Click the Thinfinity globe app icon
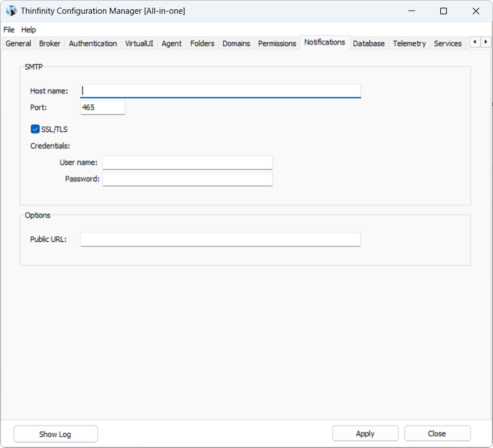Screen dimensions: 493x448 [11, 11]
